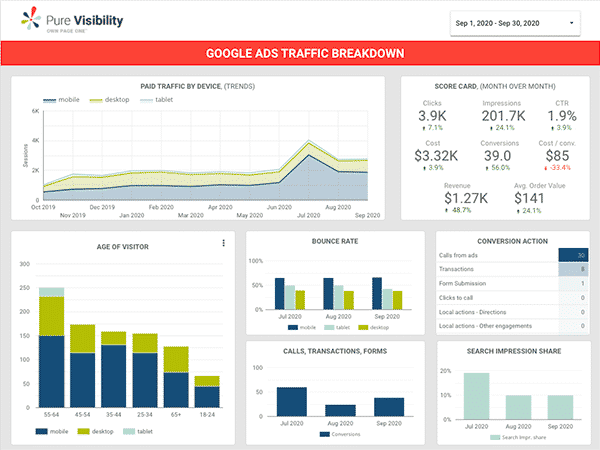600x450 pixels.
Task: Click the desktop legend under Bounce Rate
Action: click(x=374, y=328)
